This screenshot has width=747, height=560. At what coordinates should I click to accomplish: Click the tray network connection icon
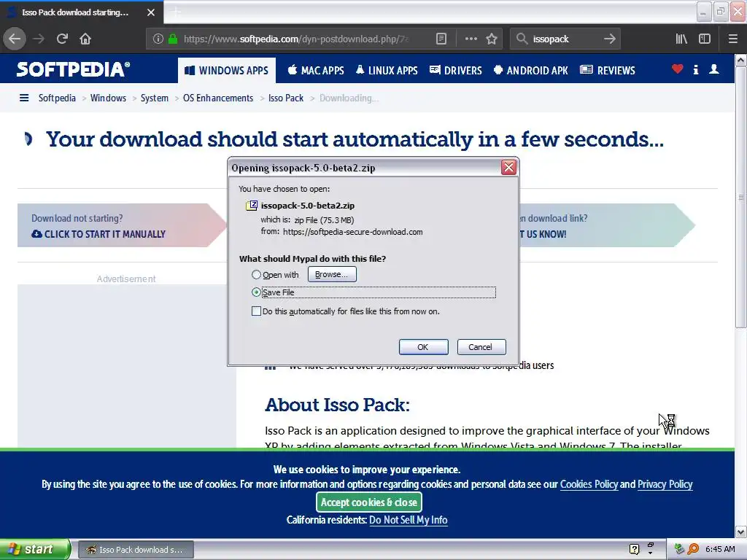[x=679, y=549]
